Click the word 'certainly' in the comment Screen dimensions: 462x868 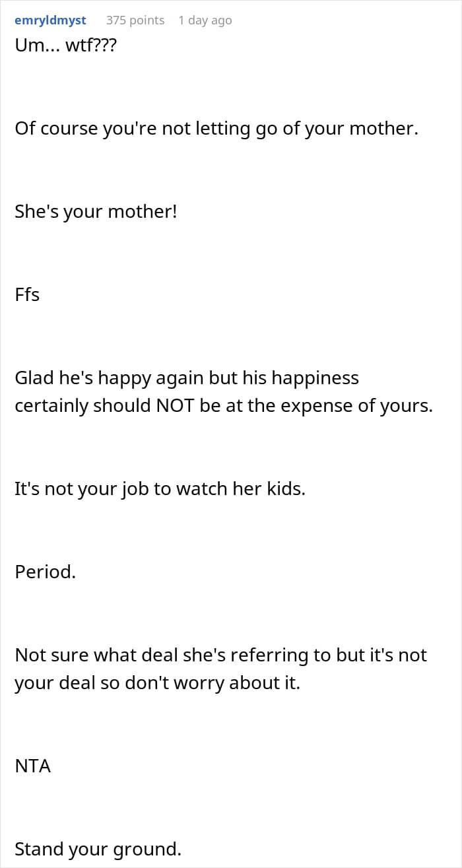tap(51, 407)
